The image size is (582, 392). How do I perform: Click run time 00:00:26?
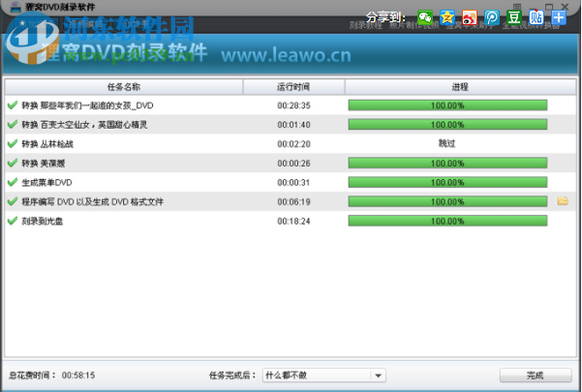tap(293, 164)
